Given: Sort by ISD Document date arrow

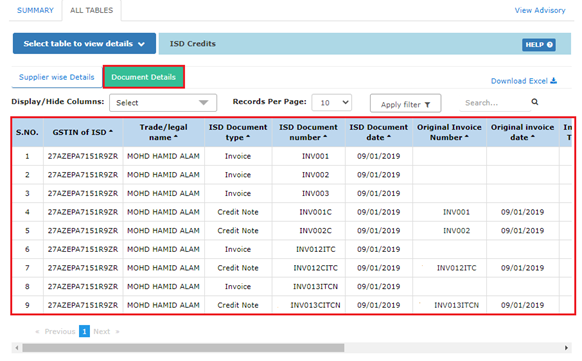Looking at the screenshot, I should (x=389, y=137).
